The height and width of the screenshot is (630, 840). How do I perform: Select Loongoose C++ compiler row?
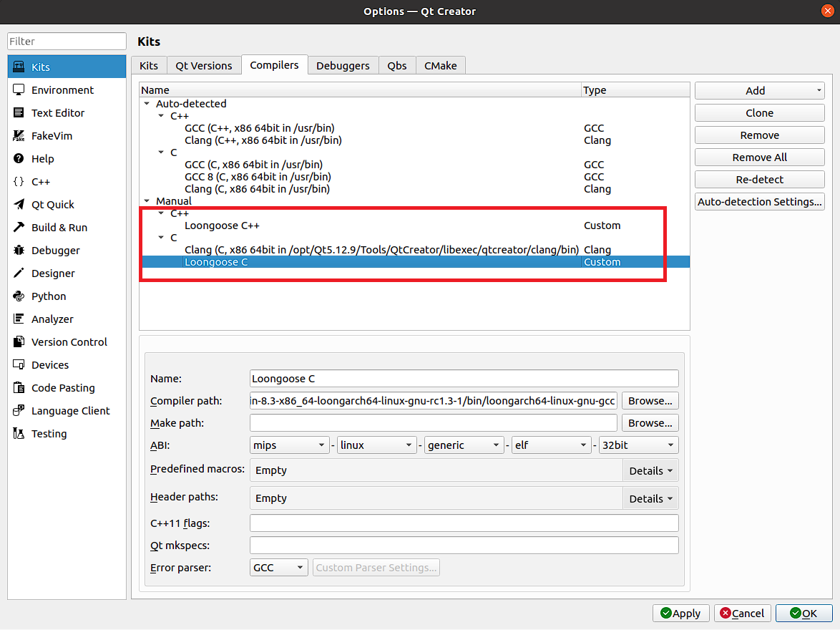pyautogui.click(x=415, y=226)
